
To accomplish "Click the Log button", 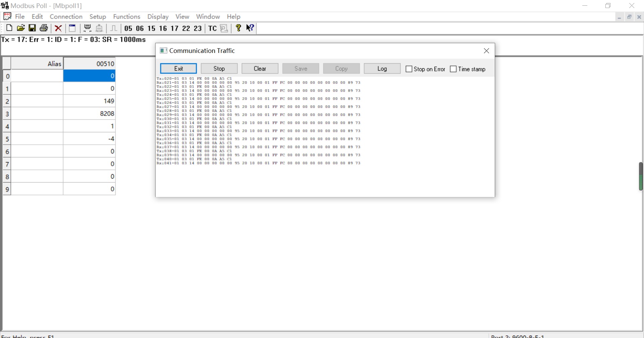I will click(382, 68).
